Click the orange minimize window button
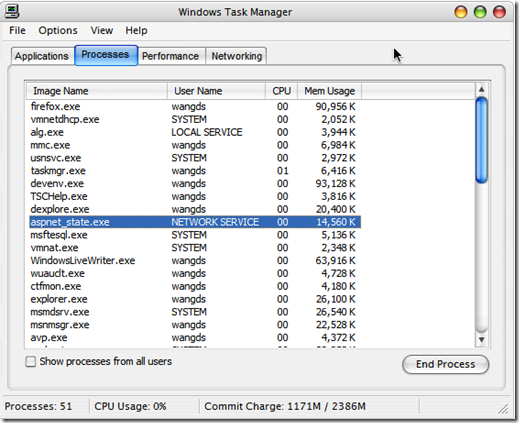 [x=461, y=12]
